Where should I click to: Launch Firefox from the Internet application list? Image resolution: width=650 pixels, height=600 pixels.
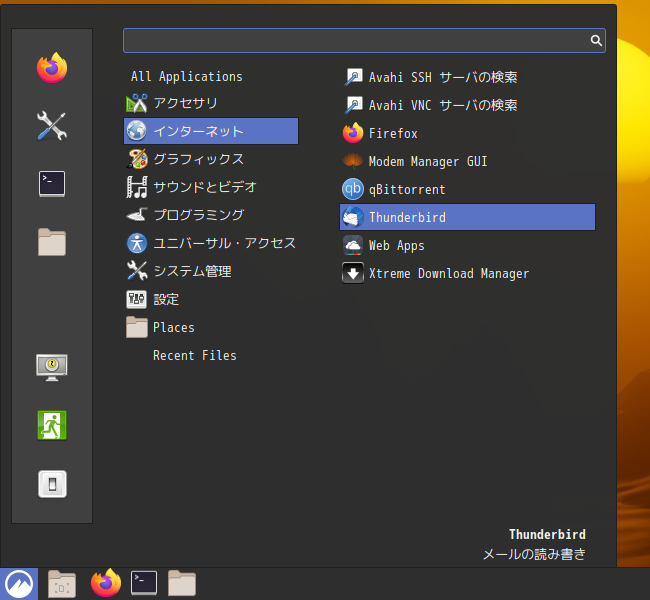[x=467, y=133]
